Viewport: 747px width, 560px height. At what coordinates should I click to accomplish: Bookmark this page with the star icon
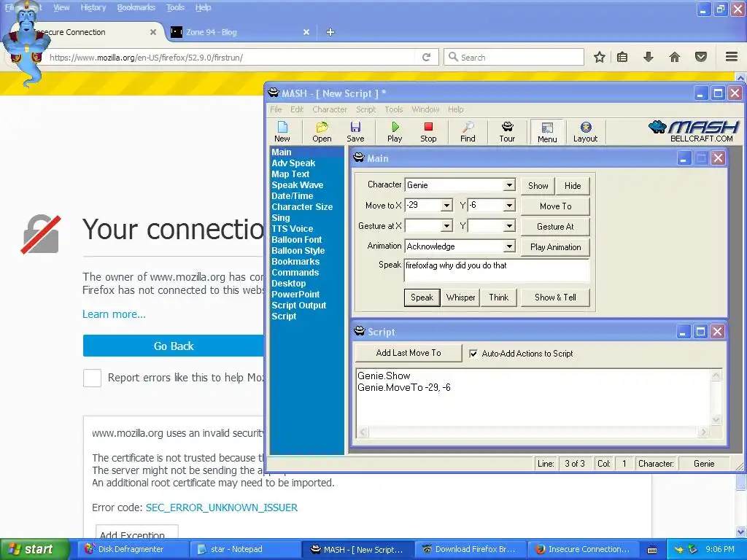coord(600,57)
